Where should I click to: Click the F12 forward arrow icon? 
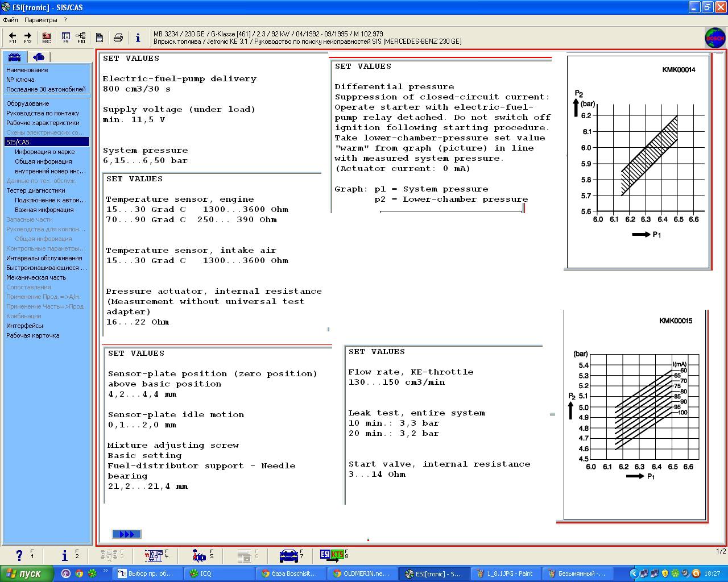tap(27, 38)
